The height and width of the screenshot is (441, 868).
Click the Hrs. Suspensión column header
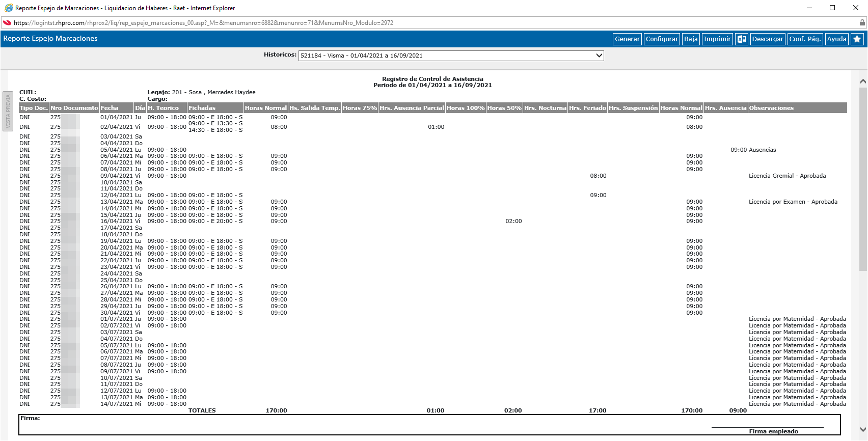pos(633,108)
